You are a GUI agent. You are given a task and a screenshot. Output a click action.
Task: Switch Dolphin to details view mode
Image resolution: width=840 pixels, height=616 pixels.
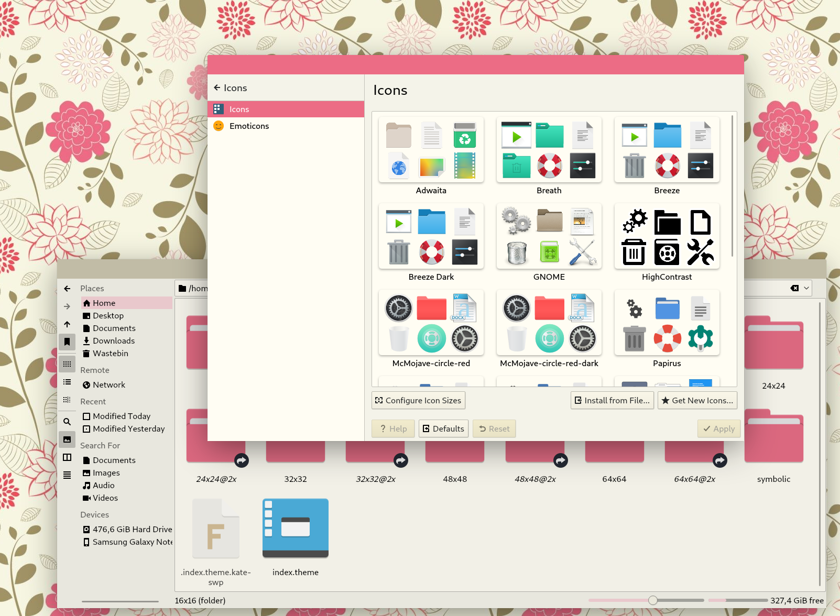[67, 400]
